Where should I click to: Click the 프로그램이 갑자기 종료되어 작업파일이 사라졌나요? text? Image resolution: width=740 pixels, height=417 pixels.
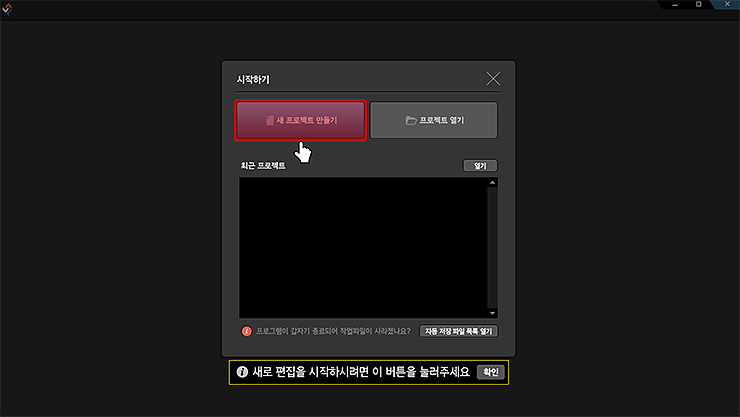[x=333, y=331]
